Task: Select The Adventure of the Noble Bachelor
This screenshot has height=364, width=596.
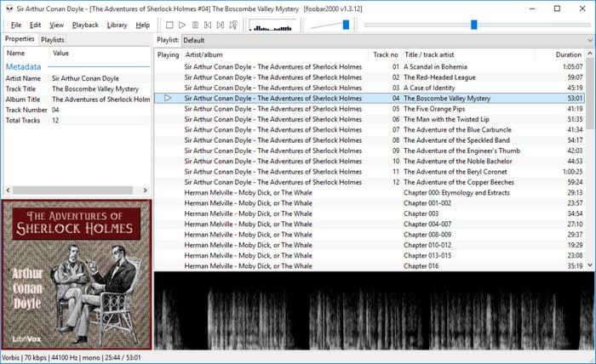Action: click(x=369, y=162)
